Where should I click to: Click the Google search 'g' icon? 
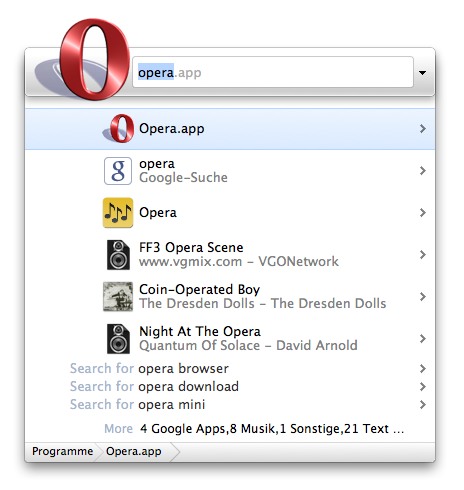(x=118, y=171)
